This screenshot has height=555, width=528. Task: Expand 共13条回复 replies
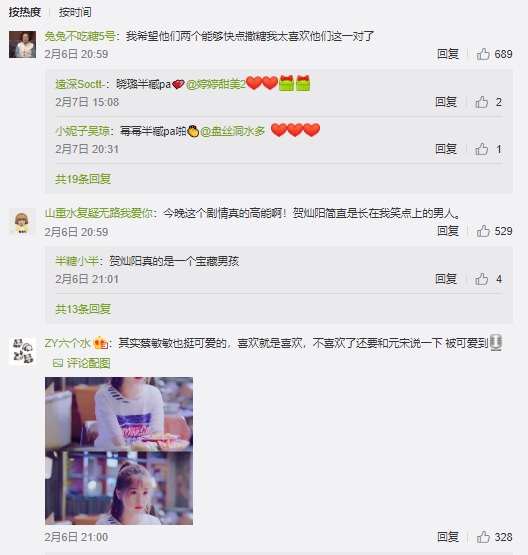(x=83, y=309)
